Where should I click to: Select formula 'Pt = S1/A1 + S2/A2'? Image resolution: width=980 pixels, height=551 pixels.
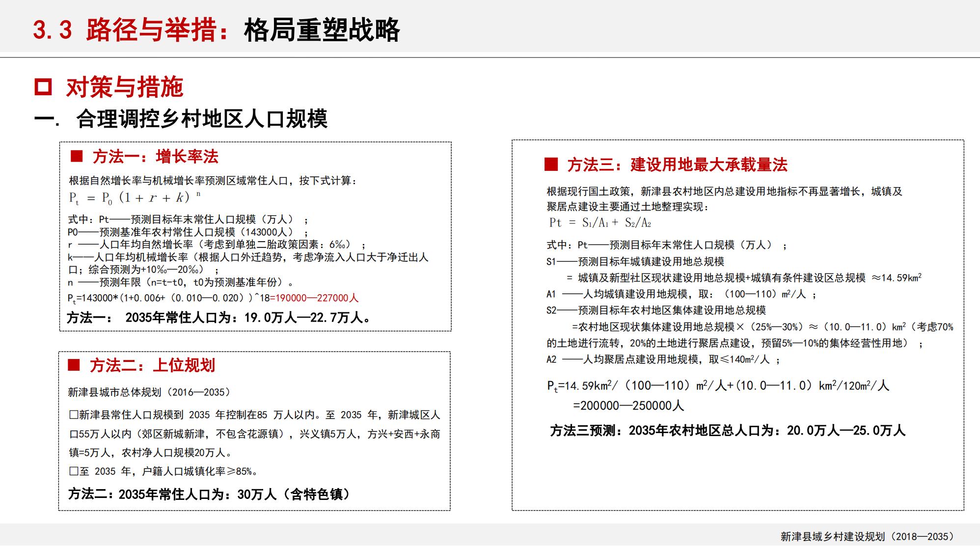tap(600, 223)
